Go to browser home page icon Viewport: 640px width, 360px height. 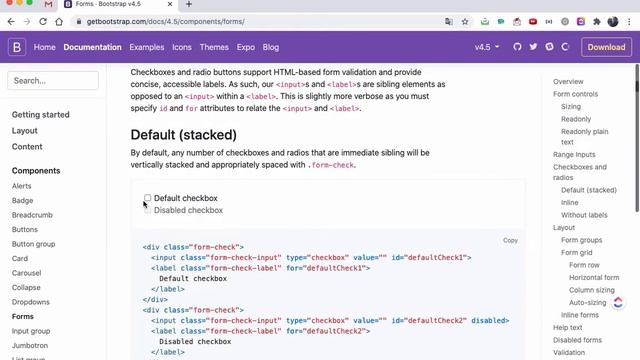point(59,22)
